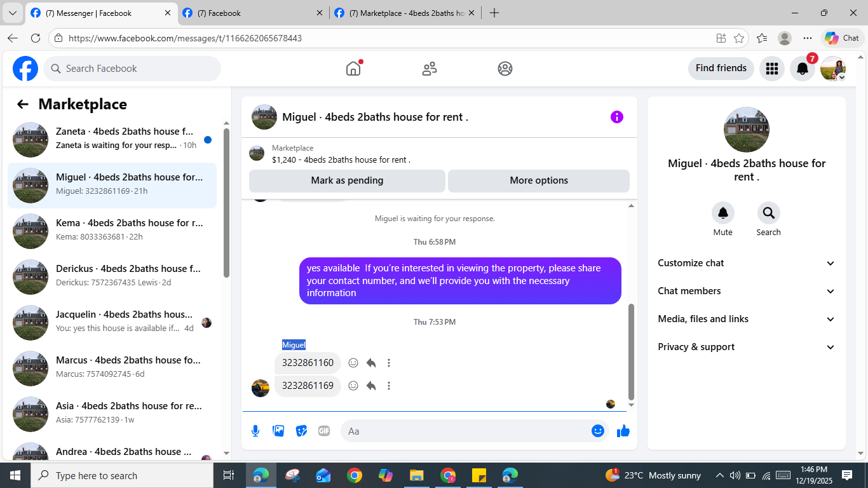Click the browser address bar URL
Viewport: 868px width, 488px height.
click(x=185, y=38)
